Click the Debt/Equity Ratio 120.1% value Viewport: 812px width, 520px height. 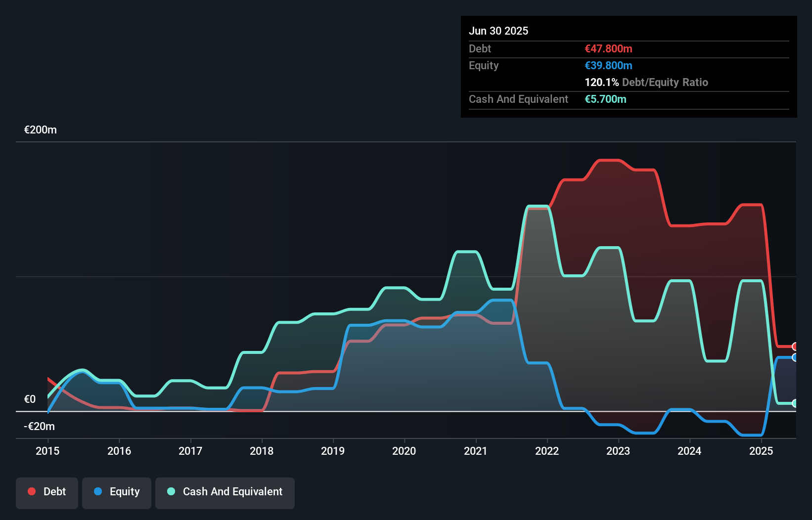[601, 82]
